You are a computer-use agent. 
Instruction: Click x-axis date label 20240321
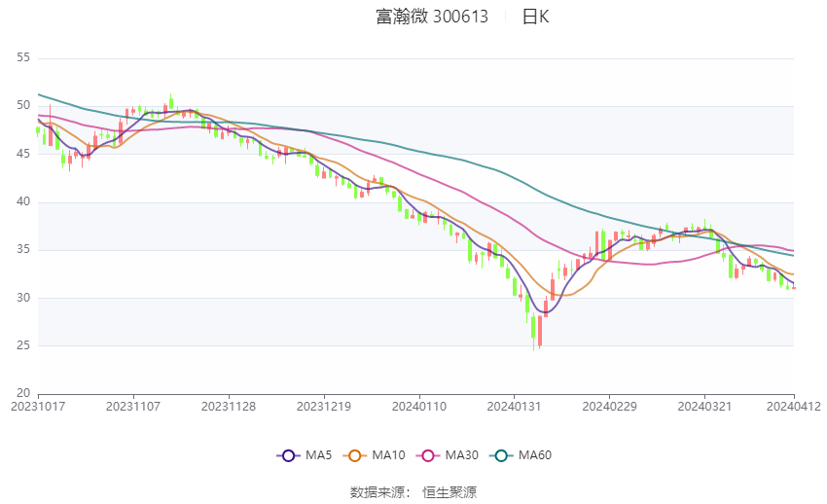click(704, 407)
